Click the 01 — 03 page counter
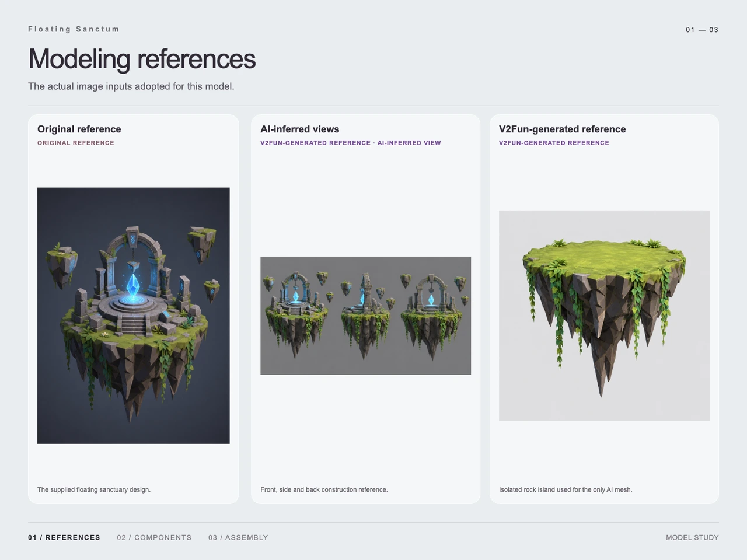747x560 pixels. coord(702,30)
